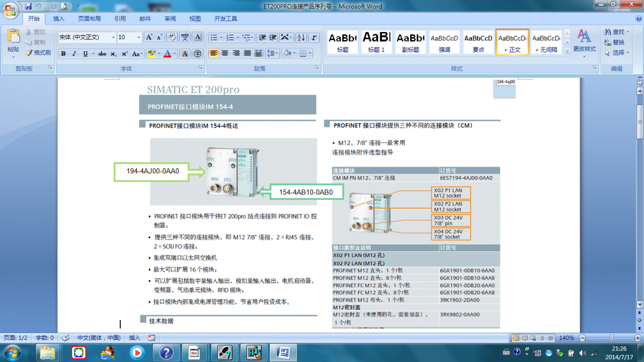Screen dimensions: 644x362
Task: Select Format Painter (格式刷)
Action: [38, 52]
